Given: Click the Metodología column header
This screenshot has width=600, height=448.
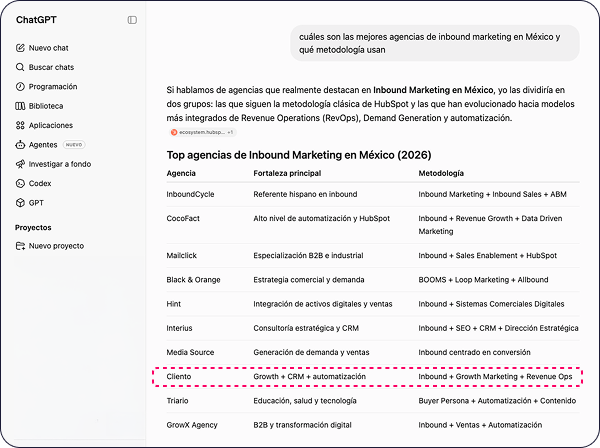Looking at the screenshot, I should [x=441, y=173].
